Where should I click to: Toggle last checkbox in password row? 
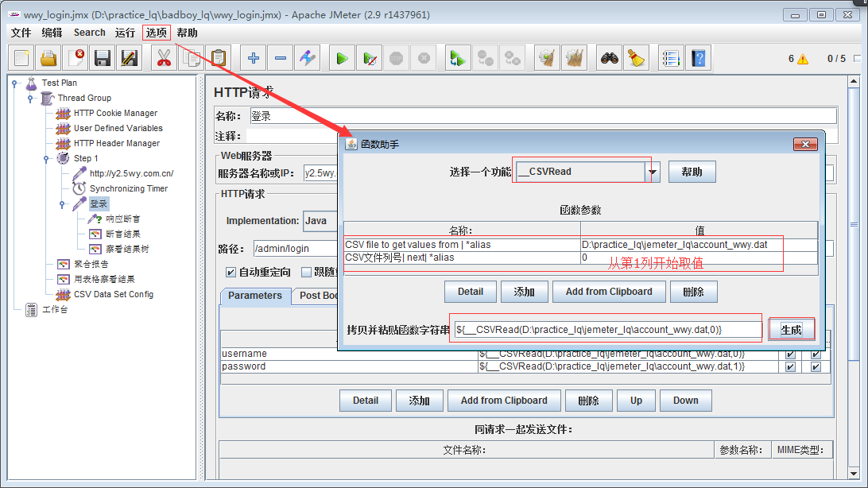[816, 366]
